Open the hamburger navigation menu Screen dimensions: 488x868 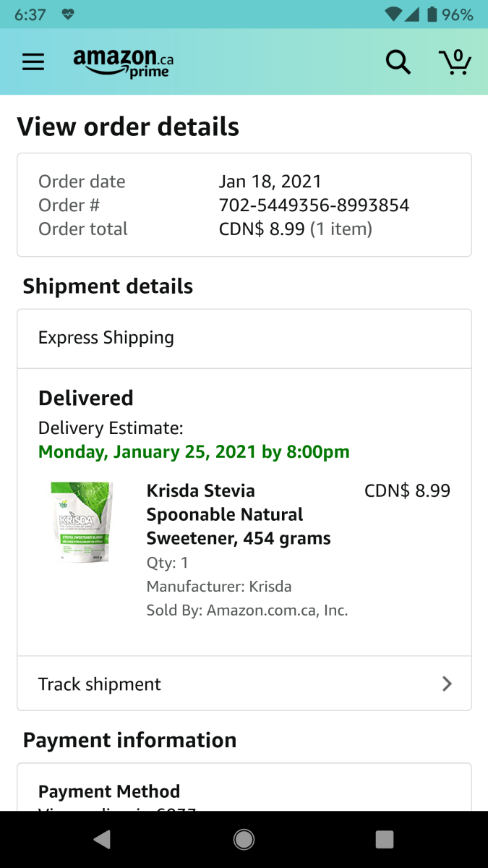pyautogui.click(x=33, y=62)
